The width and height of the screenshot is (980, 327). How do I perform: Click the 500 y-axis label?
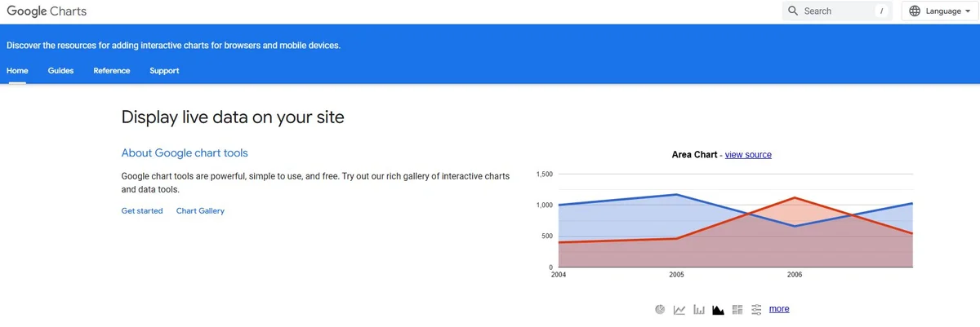point(548,236)
